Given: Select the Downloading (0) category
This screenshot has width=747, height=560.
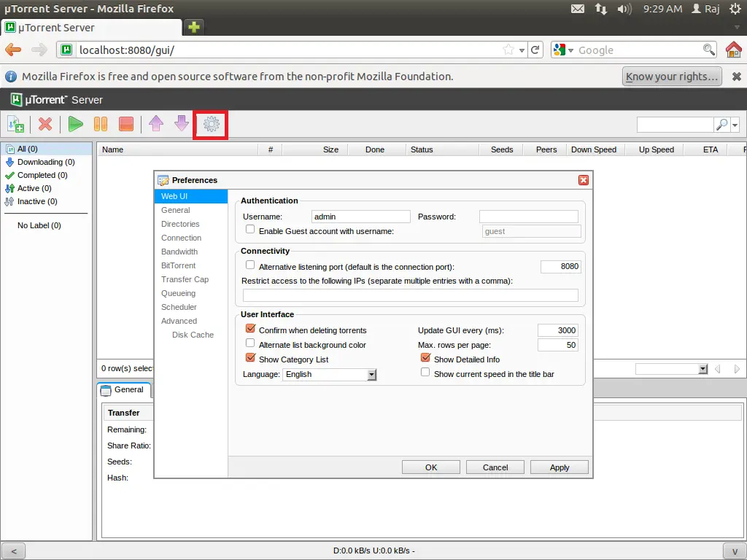Looking at the screenshot, I should point(46,162).
